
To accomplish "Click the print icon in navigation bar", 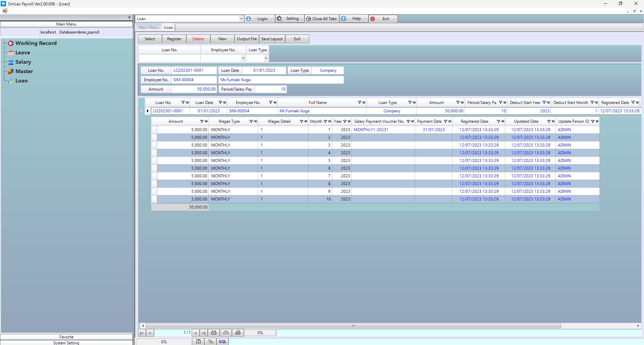I will coord(238,333).
